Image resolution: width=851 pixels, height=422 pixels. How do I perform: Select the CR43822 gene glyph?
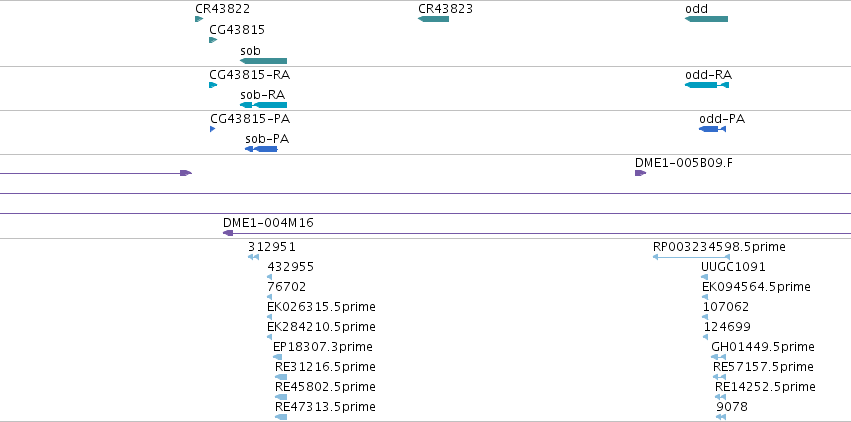[x=199, y=19]
